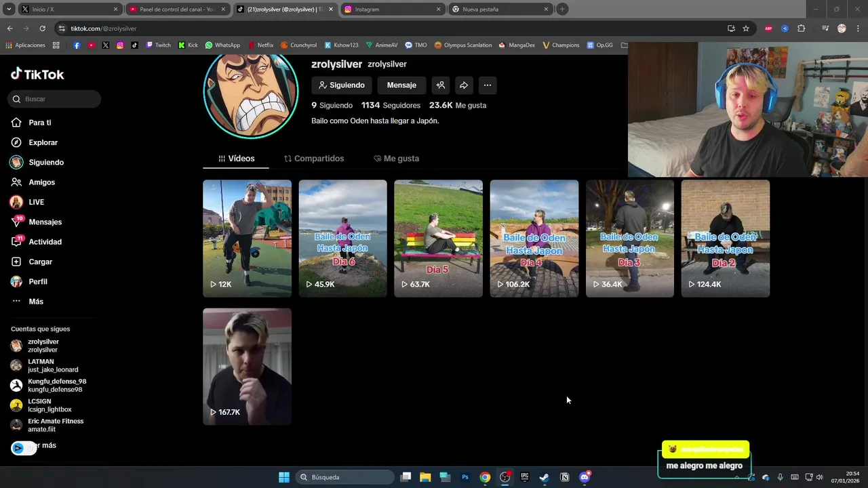This screenshot has height=488, width=868.
Task: Open LATMAN just_jake_leonard account
Action: click(45, 366)
